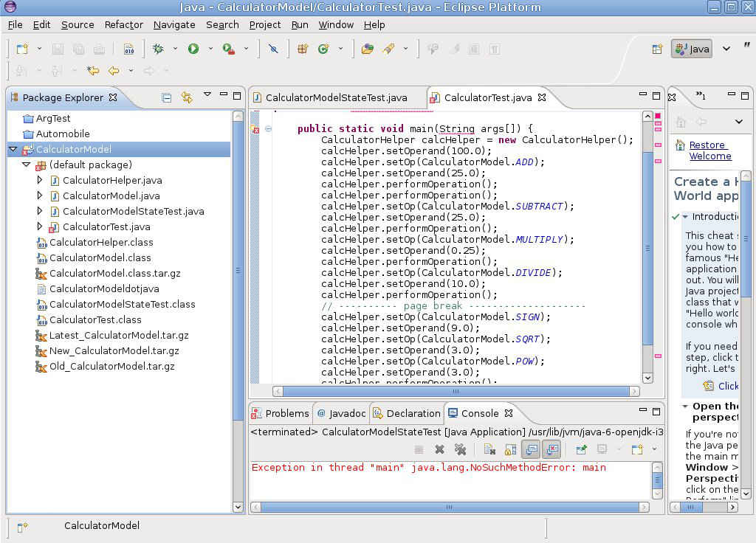Click Remove All Terminated Launches icon
Image resolution: width=756 pixels, height=543 pixels.
tap(460, 449)
